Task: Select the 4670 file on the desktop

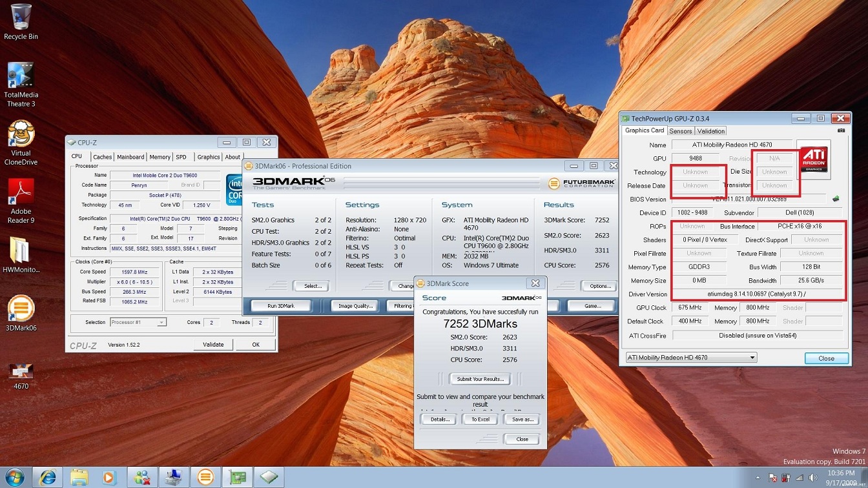Action: pos(21,376)
